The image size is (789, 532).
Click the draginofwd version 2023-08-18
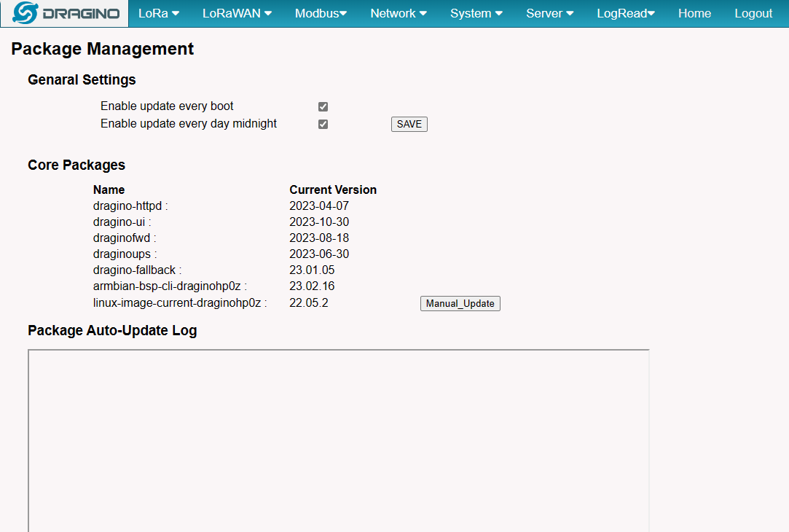point(319,238)
